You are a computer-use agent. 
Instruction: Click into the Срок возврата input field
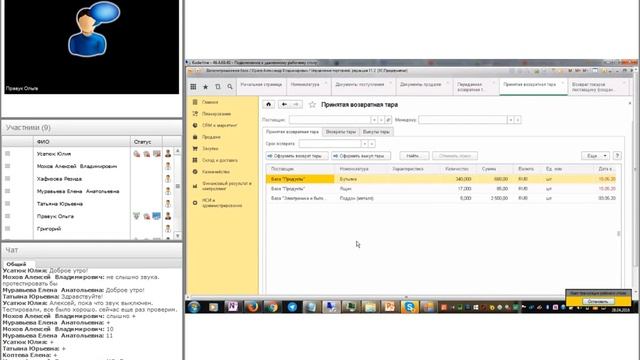(330, 144)
